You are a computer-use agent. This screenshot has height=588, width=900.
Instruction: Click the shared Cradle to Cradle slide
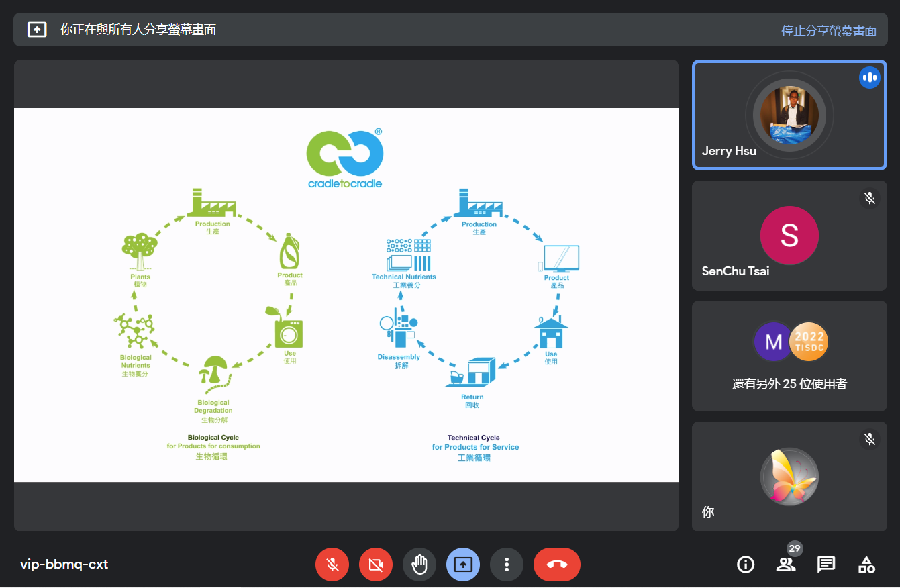(x=346, y=295)
